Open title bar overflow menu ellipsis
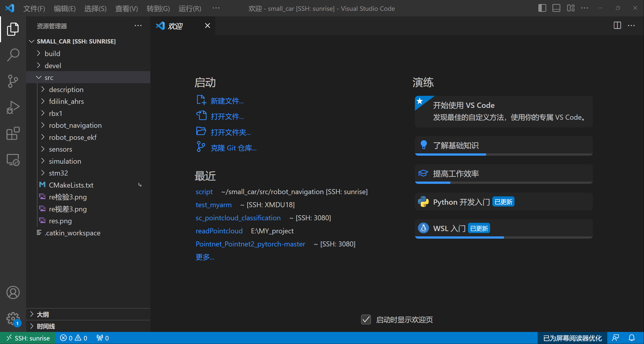 tap(216, 8)
